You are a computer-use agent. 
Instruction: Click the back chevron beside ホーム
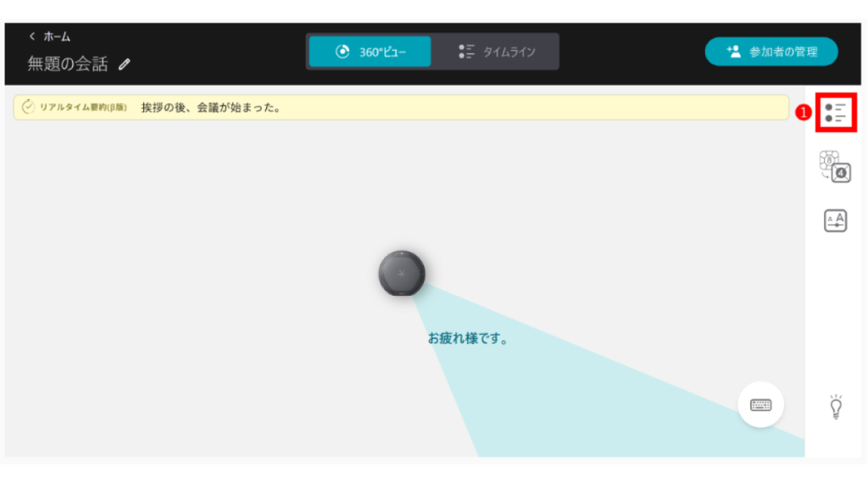click(32, 36)
